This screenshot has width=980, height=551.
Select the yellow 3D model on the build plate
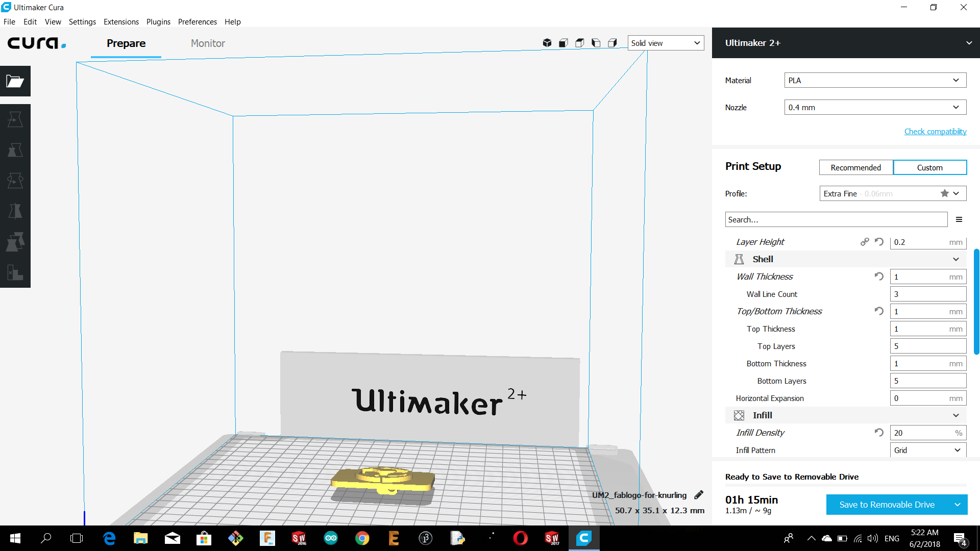point(383,480)
